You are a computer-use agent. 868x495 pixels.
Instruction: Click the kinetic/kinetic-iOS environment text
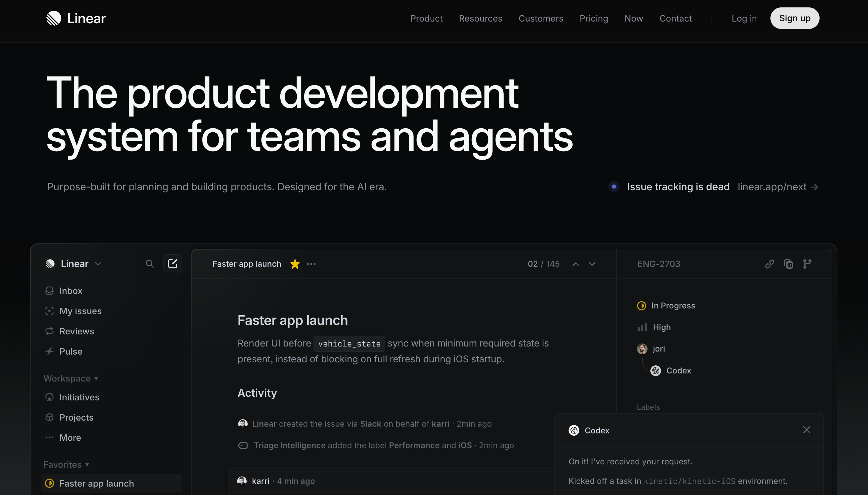click(689, 481)
